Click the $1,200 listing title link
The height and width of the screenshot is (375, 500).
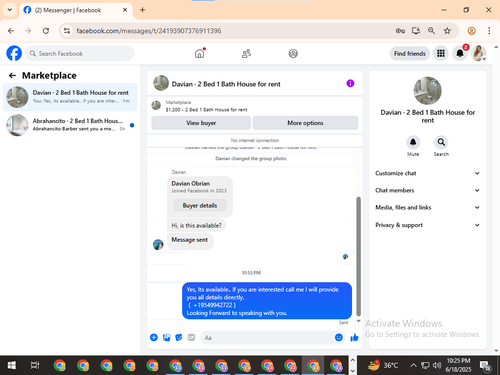pyautogui.click(x=206, y=110)
